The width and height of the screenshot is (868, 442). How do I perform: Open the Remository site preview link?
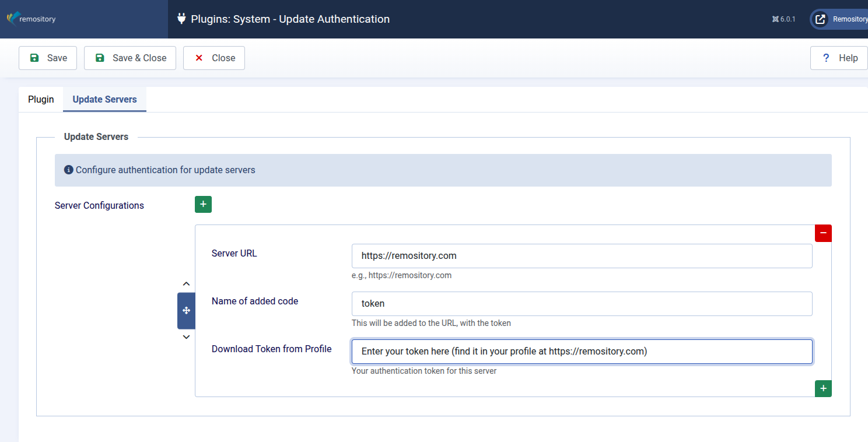[x=840, y=19]
